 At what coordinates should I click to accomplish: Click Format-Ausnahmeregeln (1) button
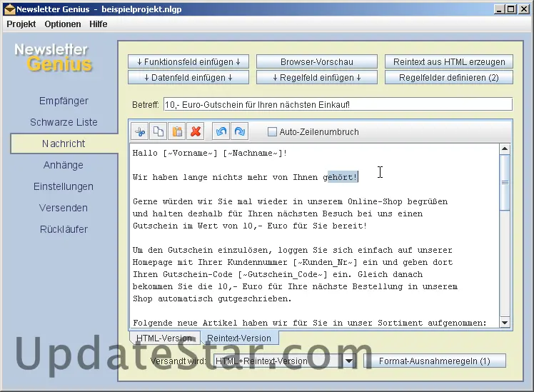click(435, 361)
